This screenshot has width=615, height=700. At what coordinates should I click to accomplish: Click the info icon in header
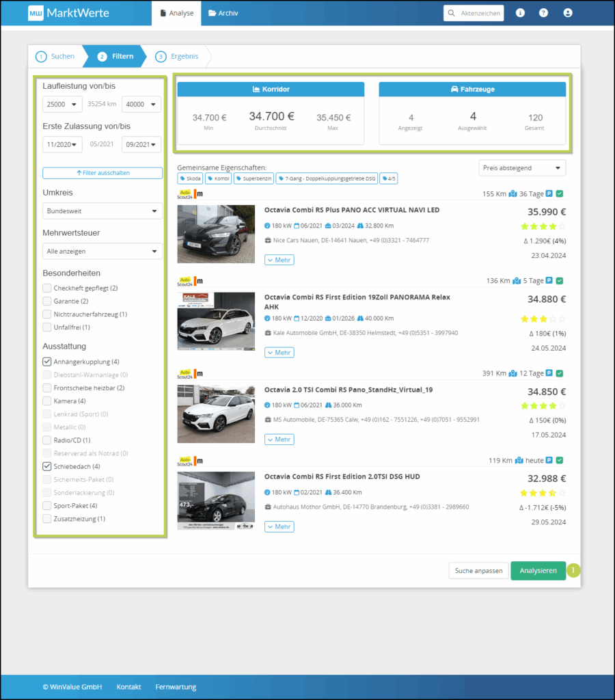pos(520,13)
